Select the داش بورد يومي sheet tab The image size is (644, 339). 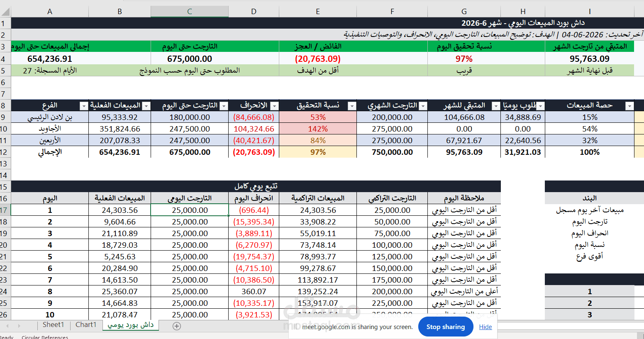pos(131,325)
